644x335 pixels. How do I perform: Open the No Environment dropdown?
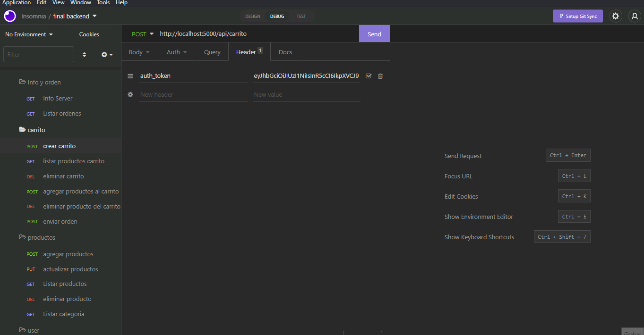click(29, 34)
